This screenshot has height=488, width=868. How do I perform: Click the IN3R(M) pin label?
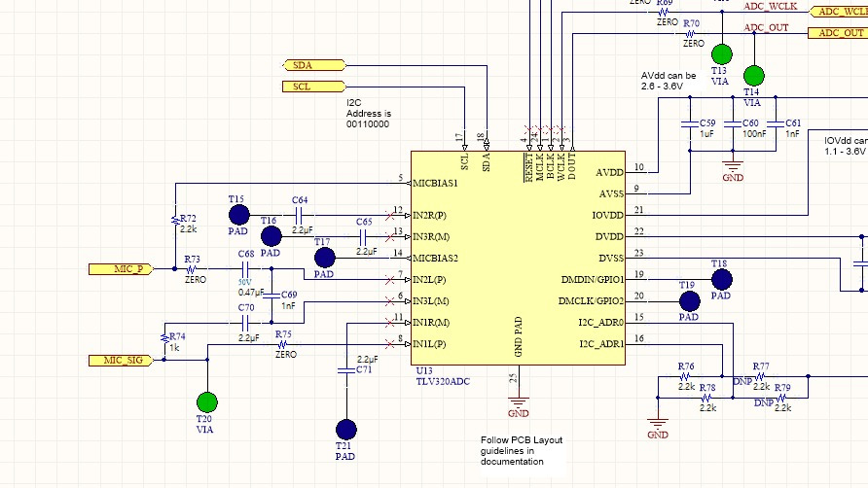click(x=431, y=237)
